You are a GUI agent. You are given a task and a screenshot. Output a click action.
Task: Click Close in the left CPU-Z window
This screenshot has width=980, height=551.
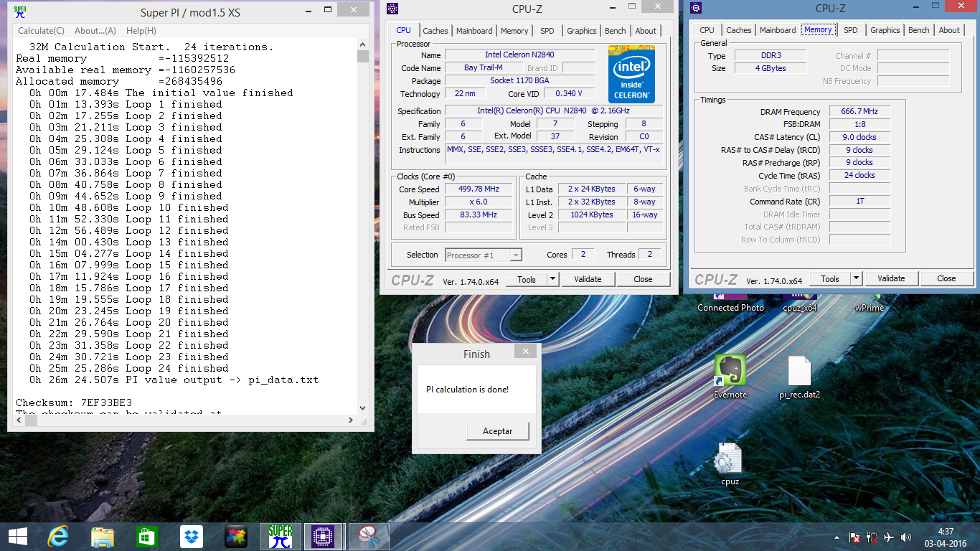[643, 279]
